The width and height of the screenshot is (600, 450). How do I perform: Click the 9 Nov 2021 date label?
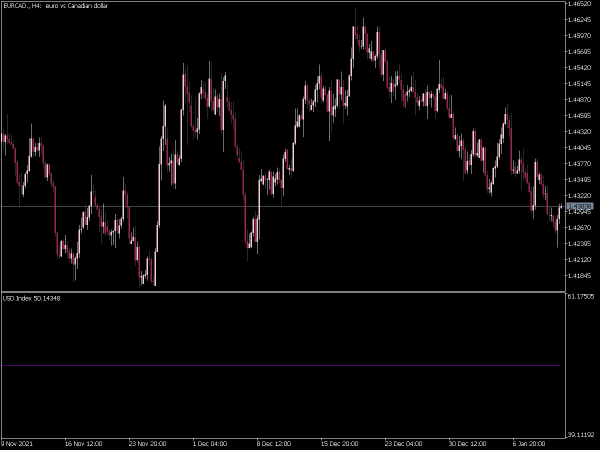17,444
